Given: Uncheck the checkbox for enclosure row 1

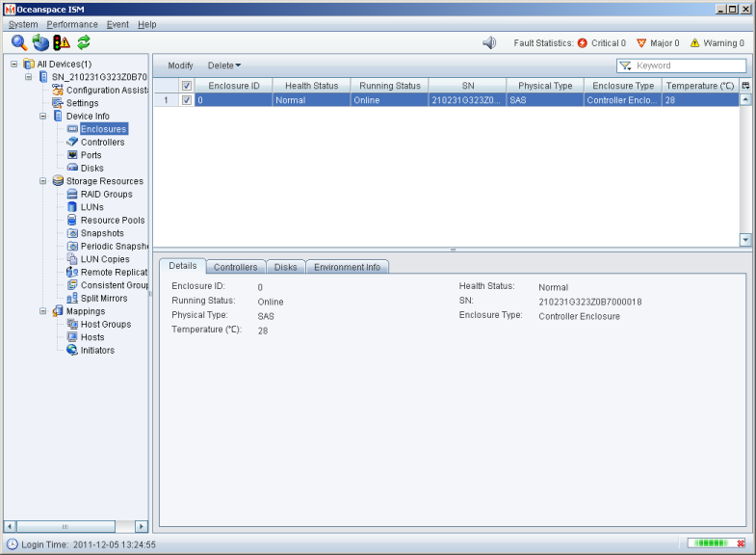Looking at the screenshot, I should point(187,100).
